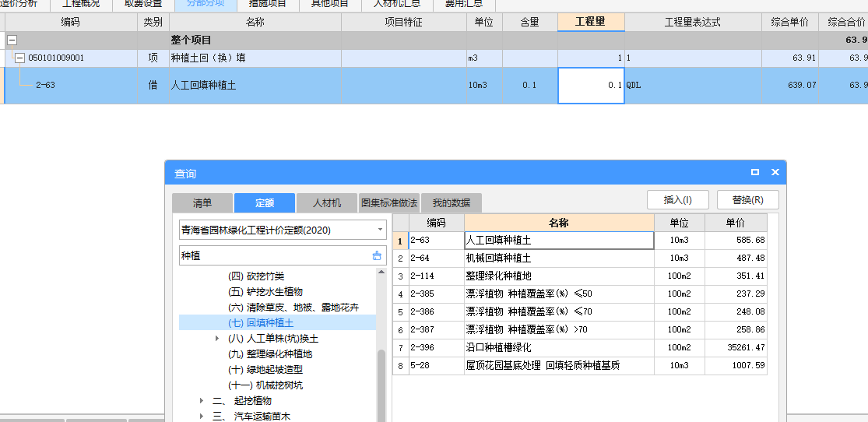This screenshot has height=422, width=868.
Task: Select row 漂浮植物 种植覆盖率 ≤70
Action: (580, 311)
